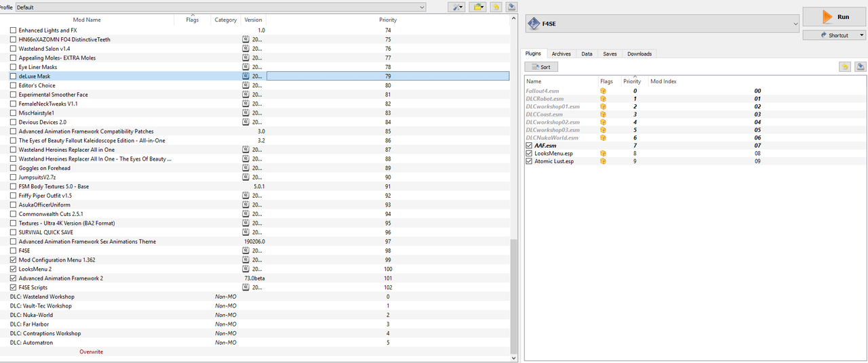Select Textures - Ultra 4K Version row
This screenshot has width=868, height=363.
[255, 223]
